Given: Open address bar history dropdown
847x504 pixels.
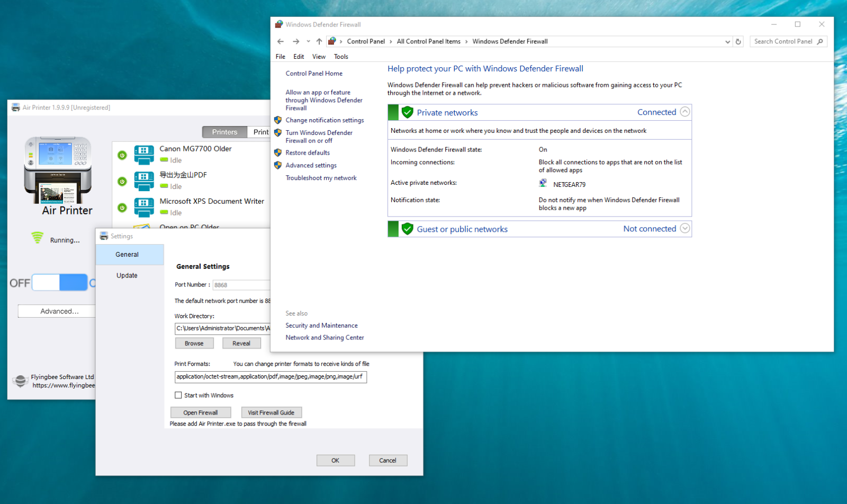Looking at the screenshot, I should [x=727, y=41].
